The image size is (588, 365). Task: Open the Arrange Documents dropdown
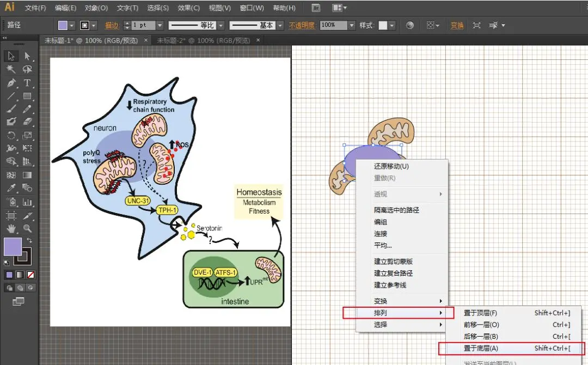(x=339, y=8)
